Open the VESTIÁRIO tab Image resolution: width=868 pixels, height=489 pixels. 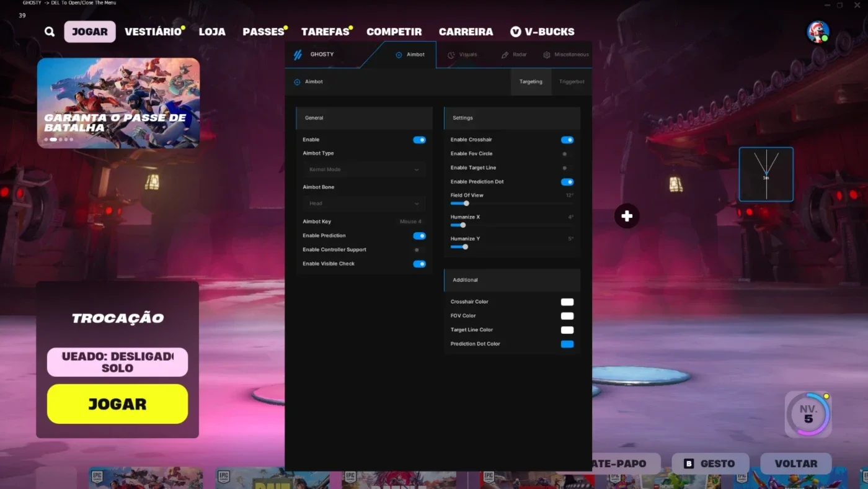pos(153,32)
